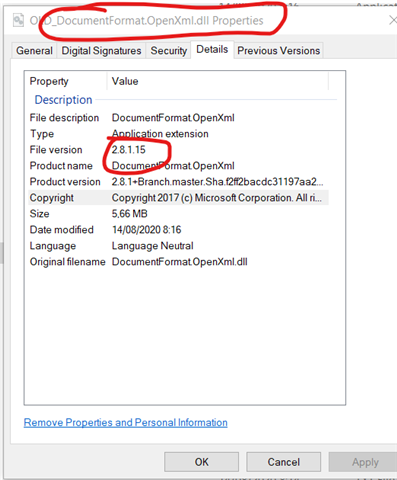The image size is (397, 480).
Task: Select the Original filename row label
Action: (68, 262)
